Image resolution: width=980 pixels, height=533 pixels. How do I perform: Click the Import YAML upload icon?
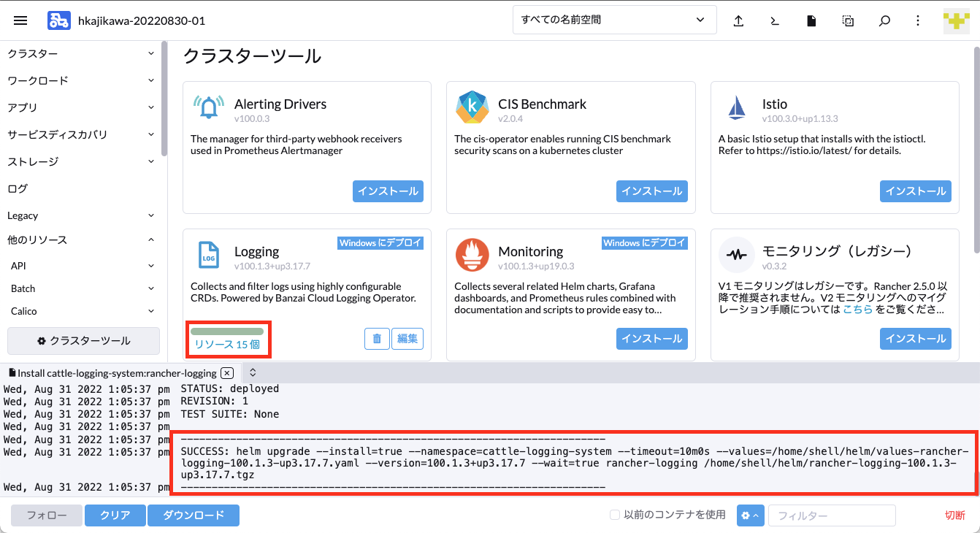point(738,21)
